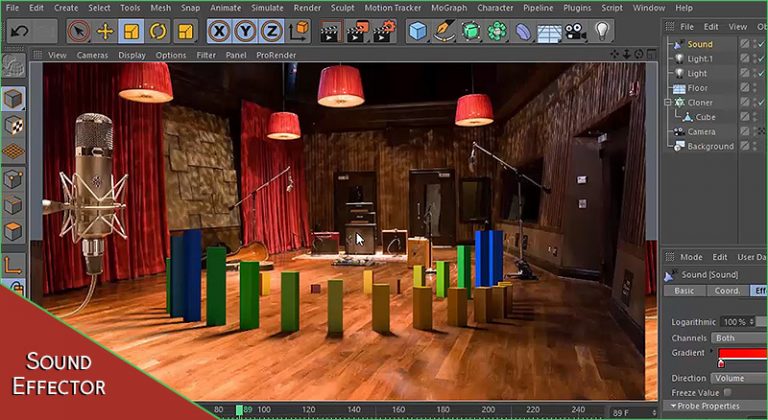Open Edit Render Settings icon
768x420 pixels.
384,31
